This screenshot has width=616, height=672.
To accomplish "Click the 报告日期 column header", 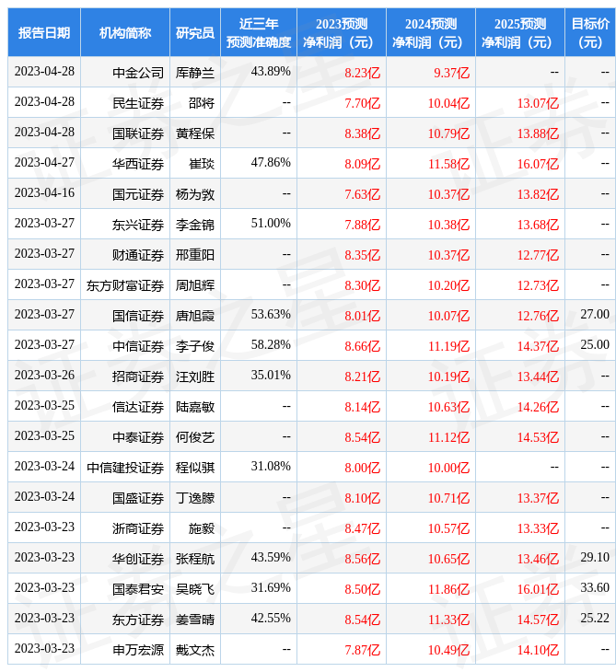I will [44, 32].
